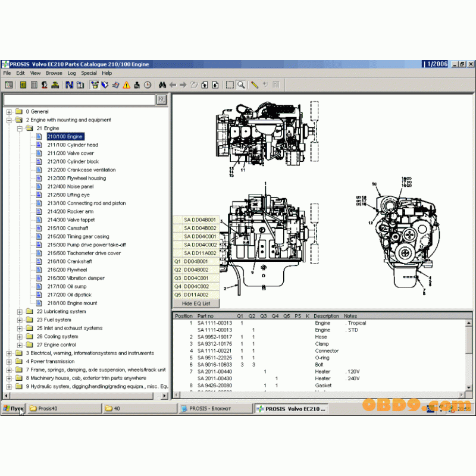Select part SA 9952-19017 Hose row
476x476 pixels.
(319, 337)
